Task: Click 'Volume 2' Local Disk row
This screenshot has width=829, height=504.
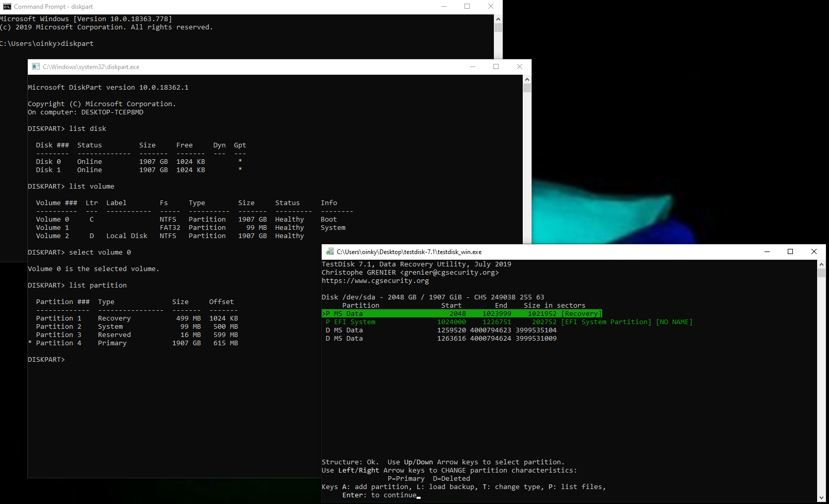Action: 170,236
